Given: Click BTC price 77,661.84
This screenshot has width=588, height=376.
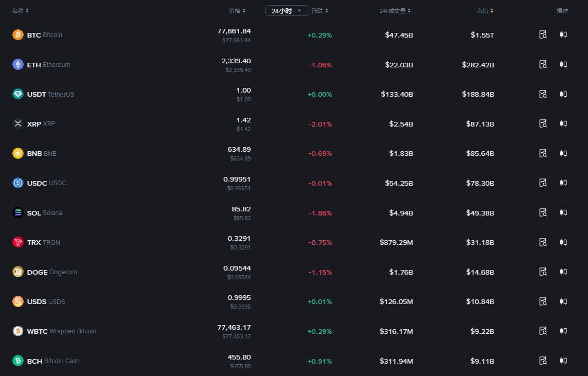Looking at the screenshot, I should (234, 31).
